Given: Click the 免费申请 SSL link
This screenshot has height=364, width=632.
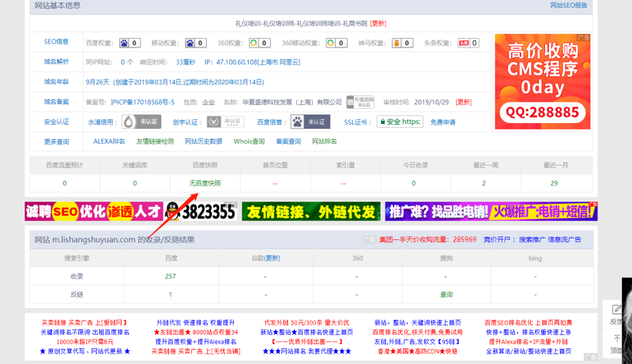Looking at the screenshot, I should (x=442, y=122).
